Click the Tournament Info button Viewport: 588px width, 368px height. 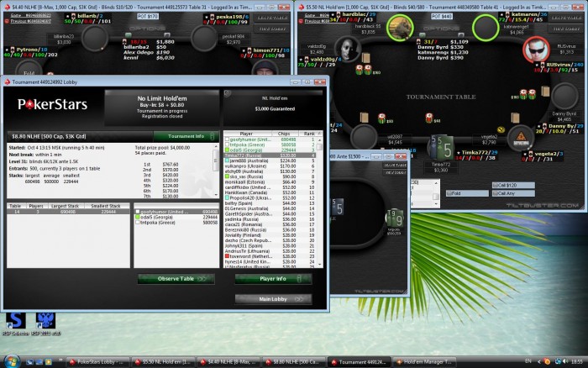(x=186, y=136)
